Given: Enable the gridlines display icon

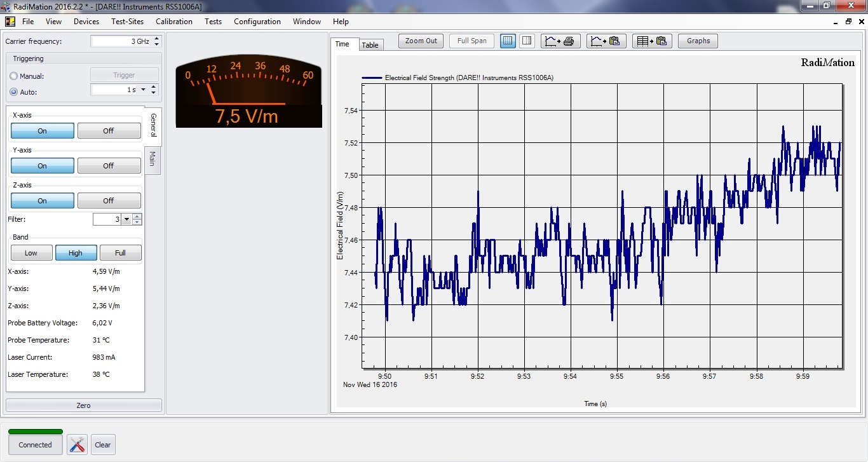Looking at the screenshot, I should (x=508, y=41).
